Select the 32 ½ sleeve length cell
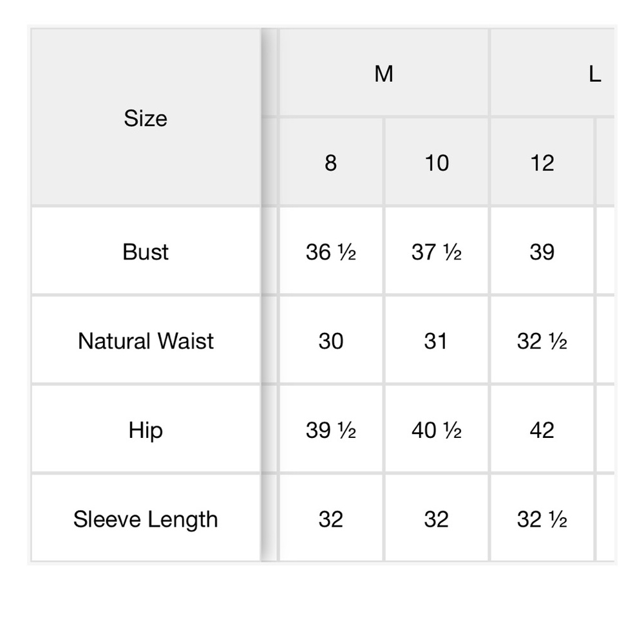Viewport: 644px width, 644px height. [542, 518]
